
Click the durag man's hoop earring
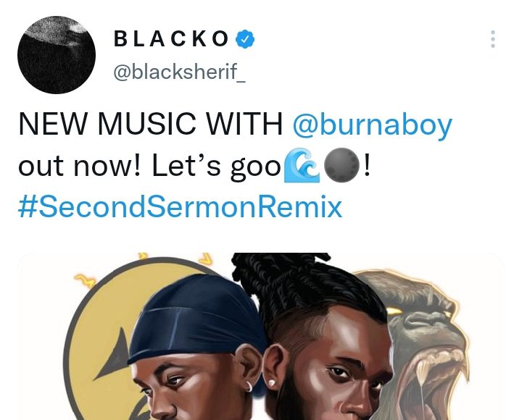pyautogui.click(x=249, y=386)
